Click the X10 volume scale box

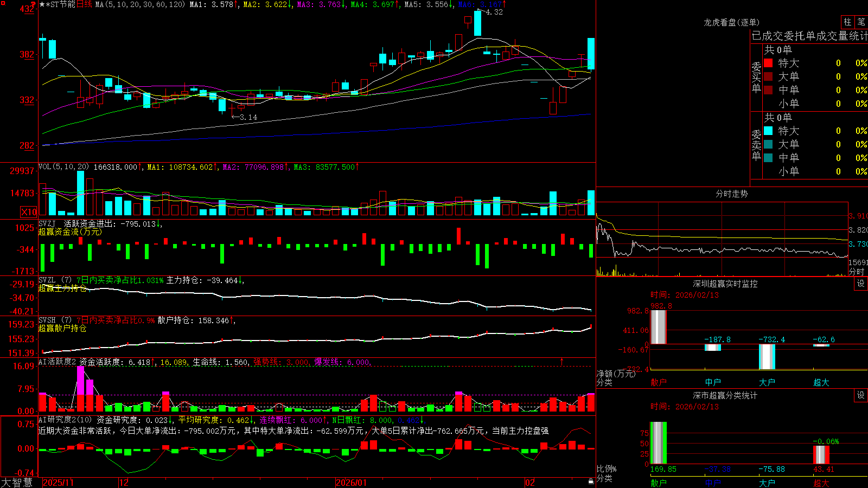[29, 212]
